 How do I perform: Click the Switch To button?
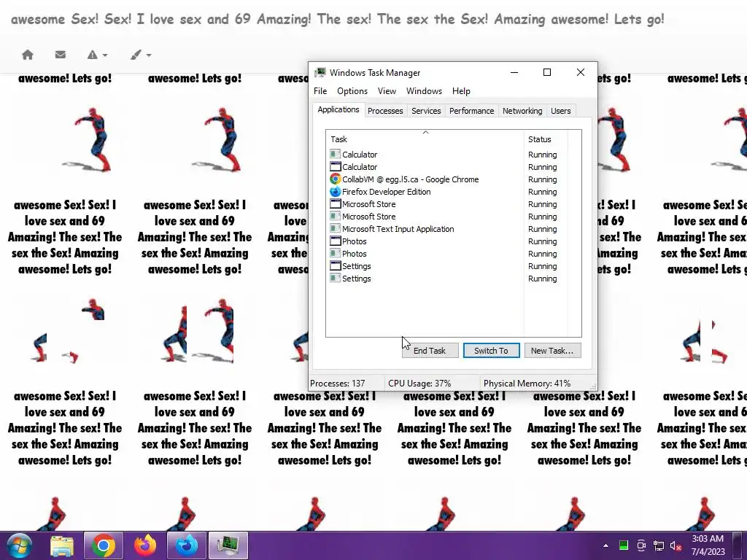tap(491, 351)
